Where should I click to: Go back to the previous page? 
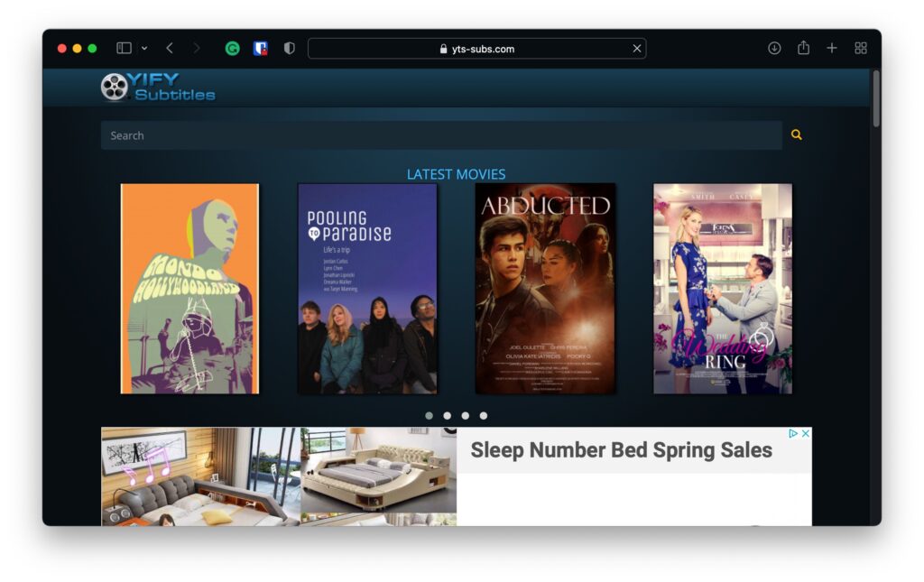coord(170,49)
